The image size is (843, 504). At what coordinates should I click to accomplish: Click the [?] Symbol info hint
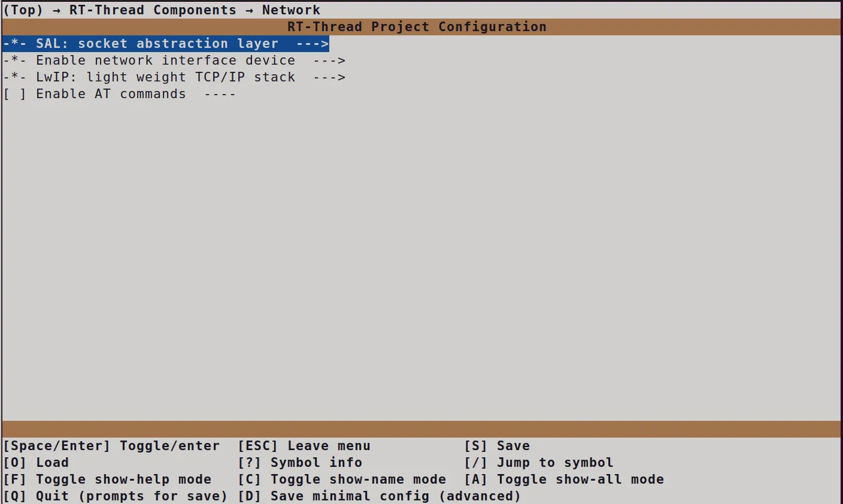coord(300,463)
